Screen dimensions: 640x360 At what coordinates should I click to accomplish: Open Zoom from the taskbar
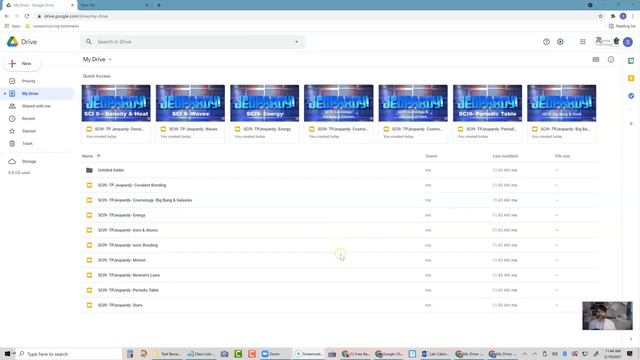[x=270, y=354]
